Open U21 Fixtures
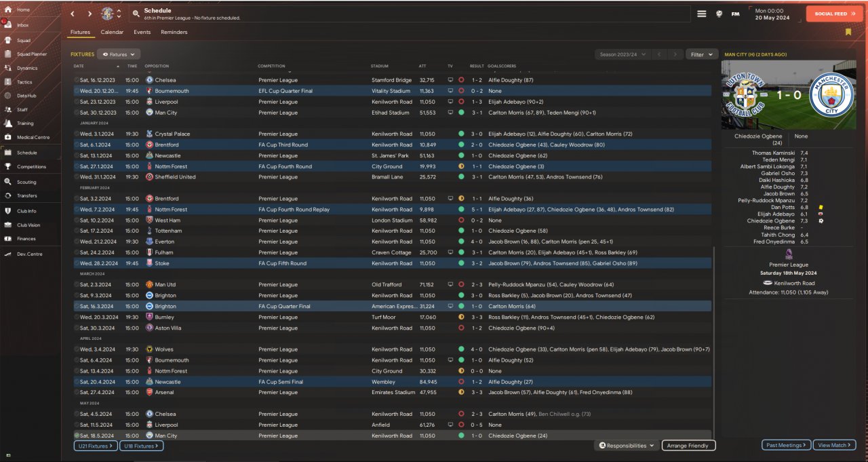This screenshot has height=462, width=868. (x=96, y=446)
